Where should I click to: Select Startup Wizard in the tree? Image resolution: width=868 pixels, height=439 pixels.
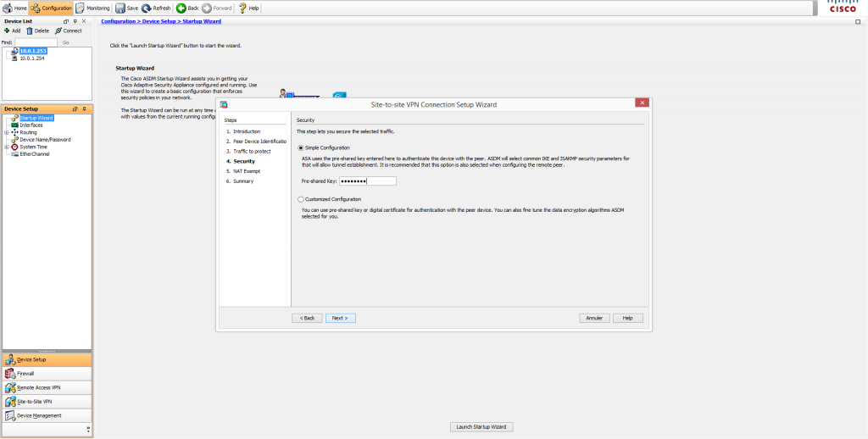(36, 118)
